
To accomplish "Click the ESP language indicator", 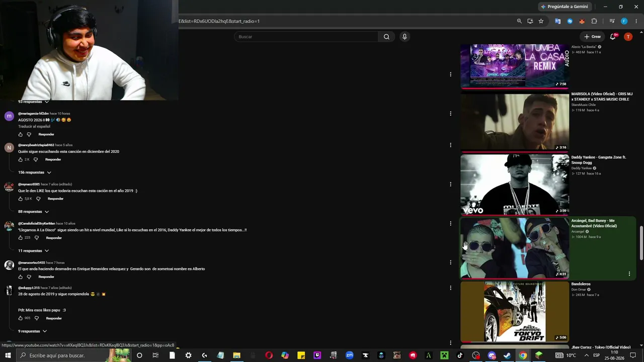I will coord(596,355).
